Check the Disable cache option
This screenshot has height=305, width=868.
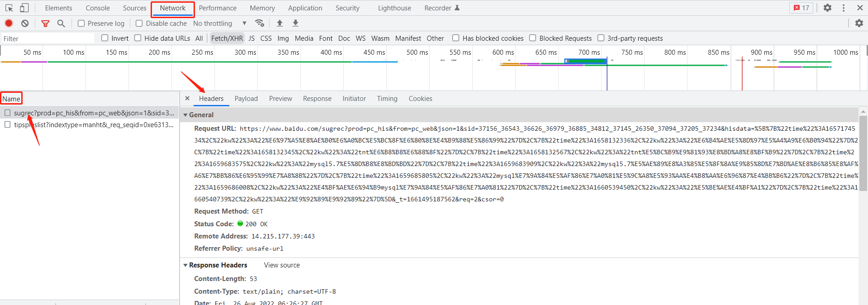pyautogui.click(x=139, y=24)
